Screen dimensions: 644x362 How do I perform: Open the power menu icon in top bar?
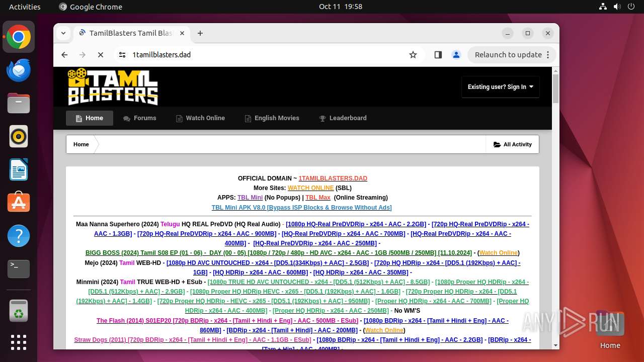tap(631, 7)
